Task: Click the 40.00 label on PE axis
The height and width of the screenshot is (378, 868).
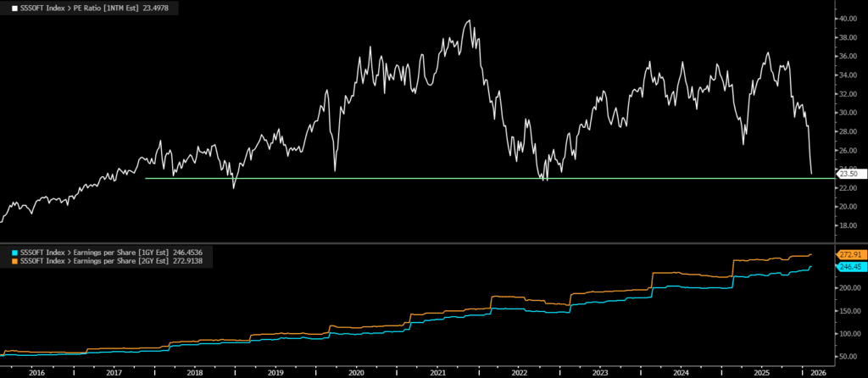Action: pos(849,18)
